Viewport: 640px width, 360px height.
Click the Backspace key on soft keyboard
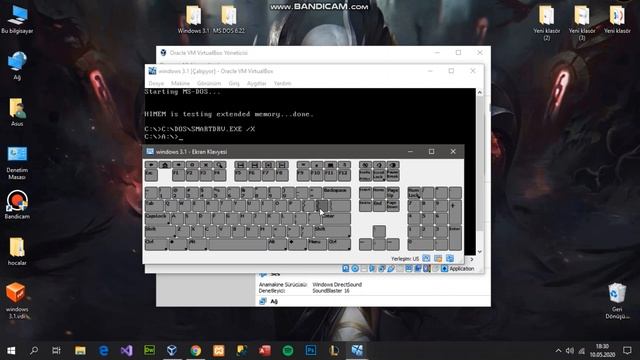click(x=336, y=193)
